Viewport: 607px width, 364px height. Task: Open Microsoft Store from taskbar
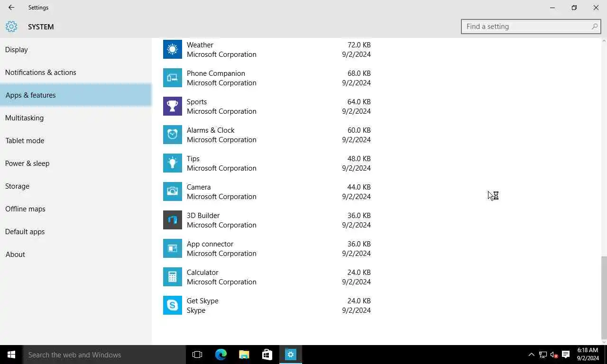(267, 355)
